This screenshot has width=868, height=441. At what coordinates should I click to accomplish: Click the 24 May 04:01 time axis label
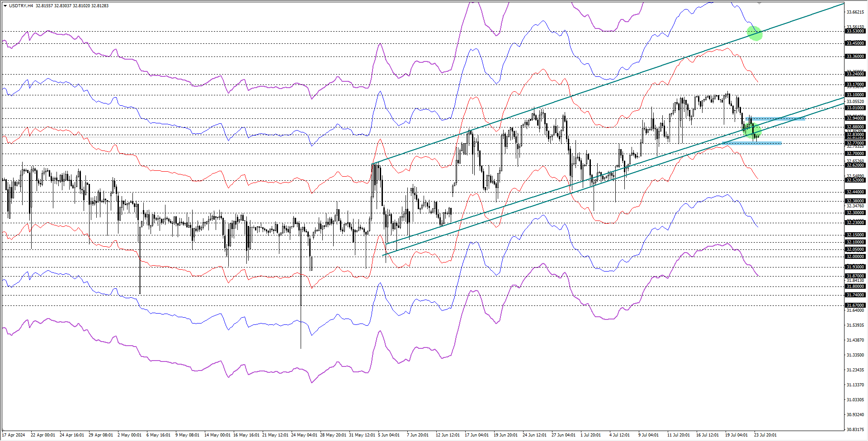pos(304,435)
